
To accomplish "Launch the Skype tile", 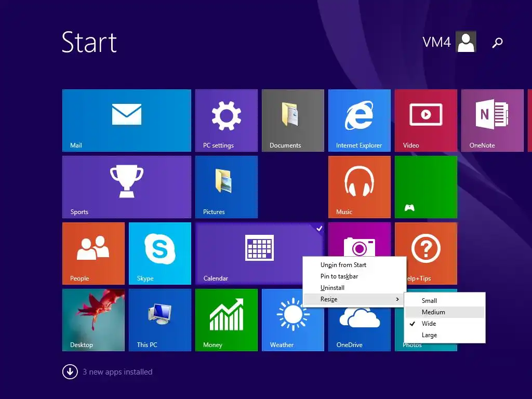I will [x=160, y=254].
